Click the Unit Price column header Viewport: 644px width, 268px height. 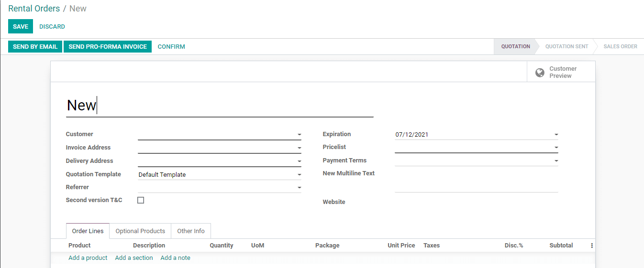(401, 246)
